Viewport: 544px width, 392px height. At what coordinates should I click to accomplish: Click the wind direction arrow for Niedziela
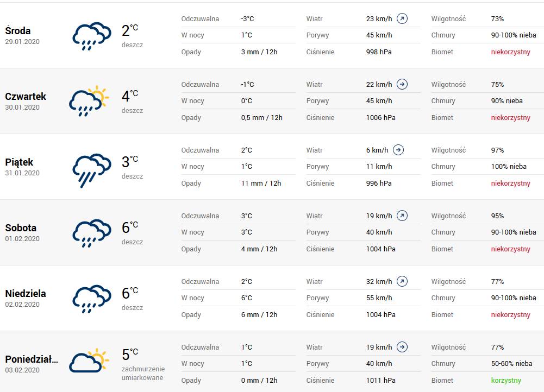point(402,281)
